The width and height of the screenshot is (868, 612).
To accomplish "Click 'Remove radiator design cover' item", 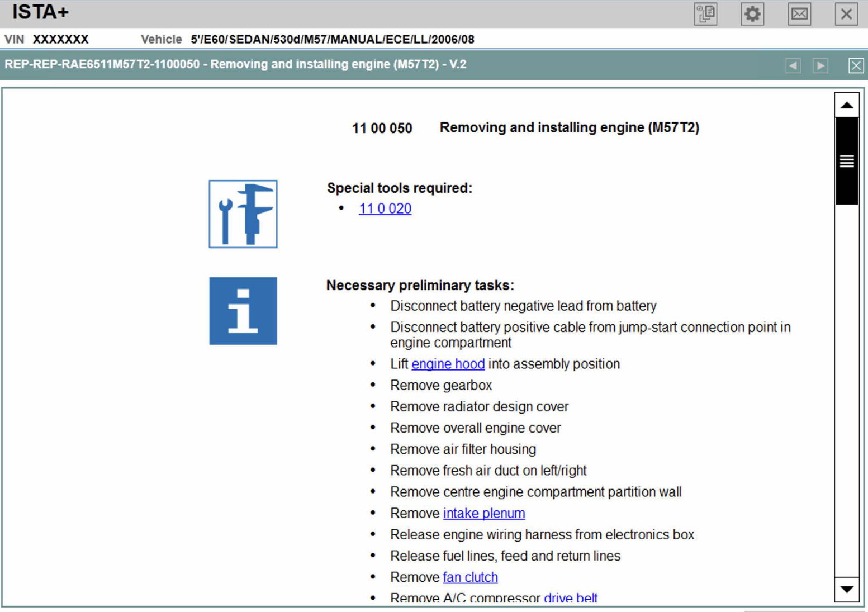I will 479,406.
